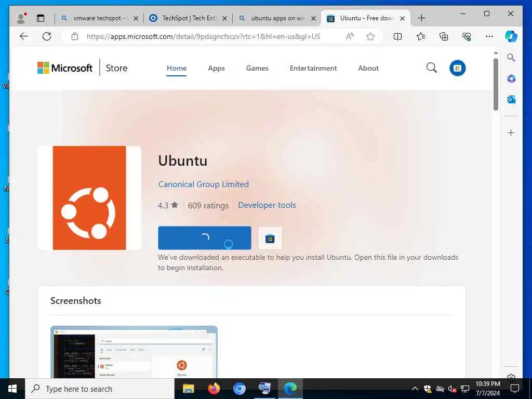Screen dimensions: 532x399
Task: Open the split screen icon
Action: [x=397, y=36]
